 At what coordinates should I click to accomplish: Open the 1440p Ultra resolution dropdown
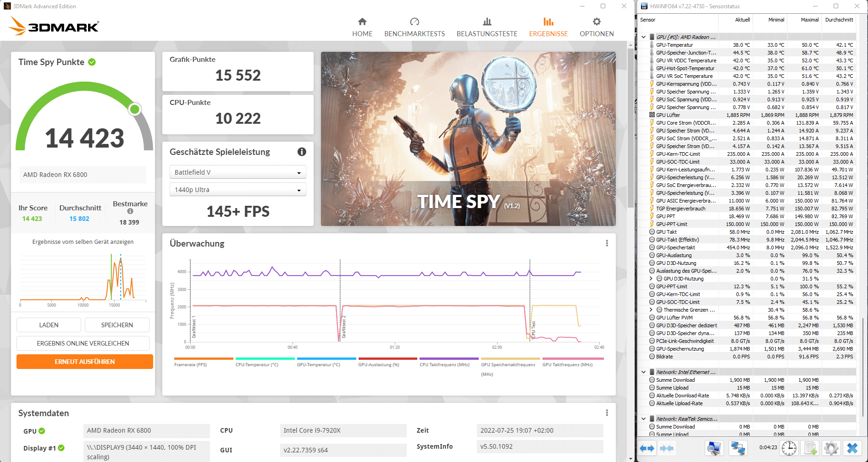(238, 190)
